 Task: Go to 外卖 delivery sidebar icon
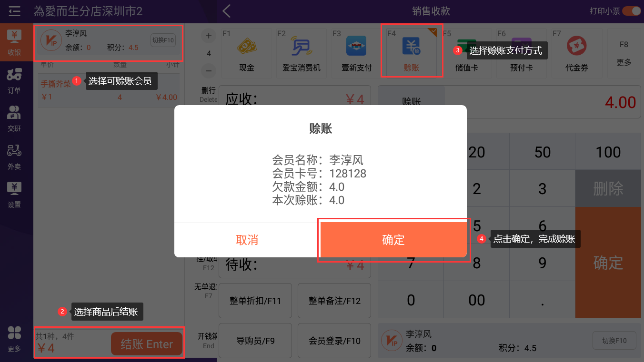tap(14, 156)
